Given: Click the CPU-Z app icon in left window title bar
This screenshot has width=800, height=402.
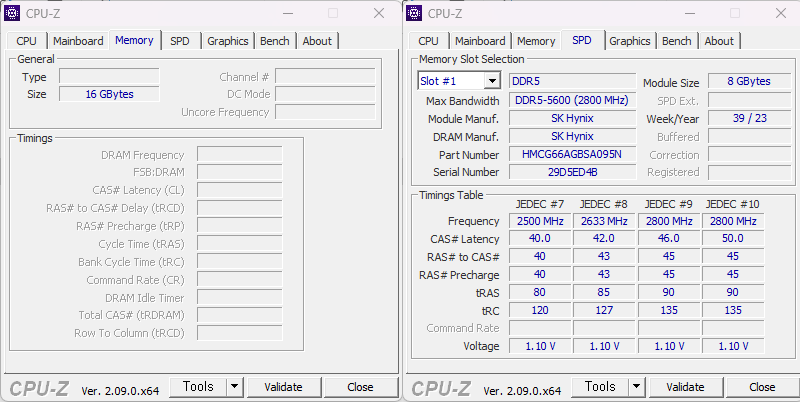Looking at the screenshot, I should click(13, 13).
